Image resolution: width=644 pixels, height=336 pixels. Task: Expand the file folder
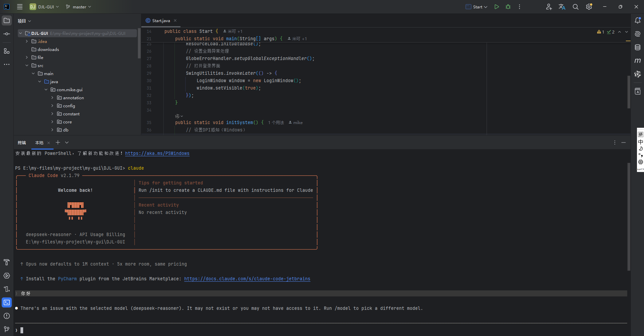[27, 57]
